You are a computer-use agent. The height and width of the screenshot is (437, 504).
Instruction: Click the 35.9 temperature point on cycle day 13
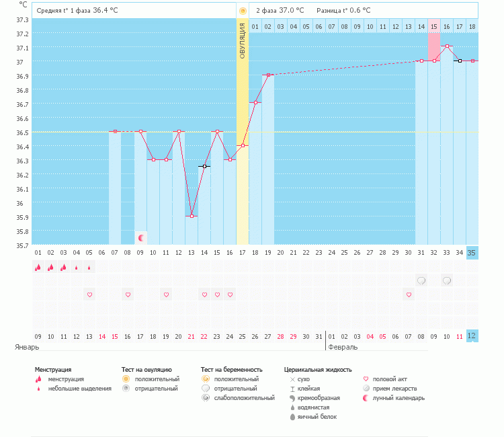point(192,216)
